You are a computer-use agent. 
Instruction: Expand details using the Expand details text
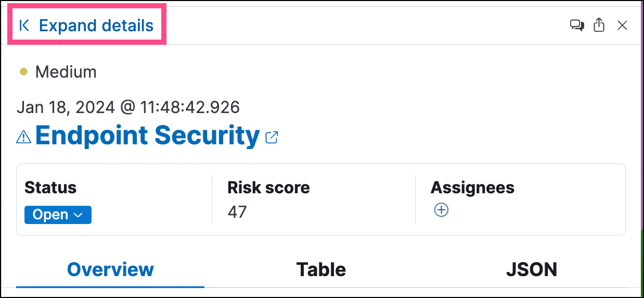click(x=96, y=26)
